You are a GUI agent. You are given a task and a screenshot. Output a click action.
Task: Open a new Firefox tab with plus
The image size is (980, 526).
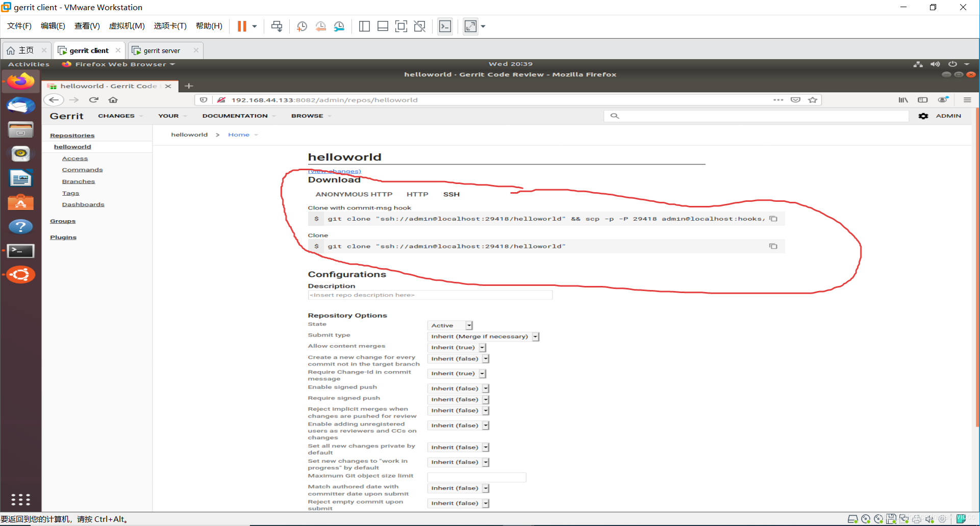pyautogui.click(x=189, y=86)
